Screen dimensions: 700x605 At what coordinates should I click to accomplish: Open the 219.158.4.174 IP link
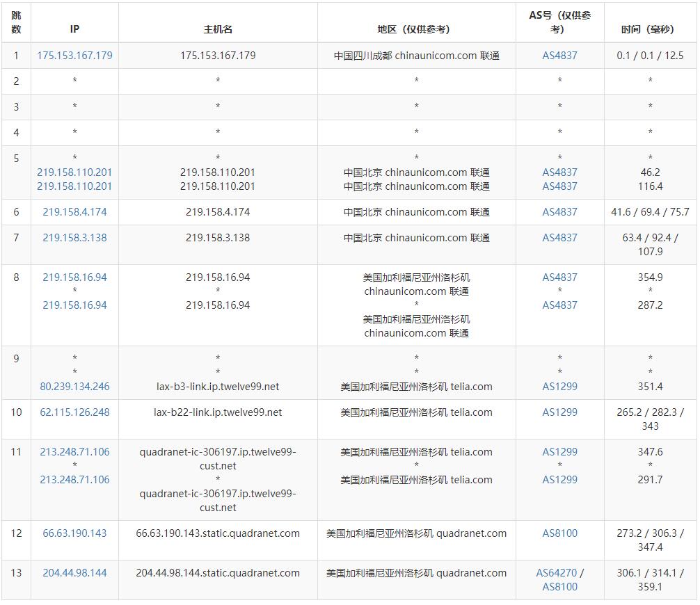click(x=74, y=212)
